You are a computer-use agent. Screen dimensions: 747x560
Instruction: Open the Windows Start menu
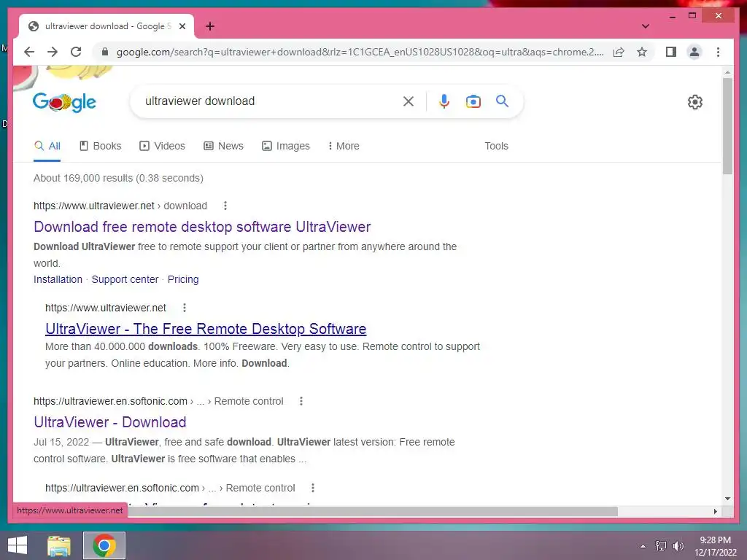click(18, 545)
